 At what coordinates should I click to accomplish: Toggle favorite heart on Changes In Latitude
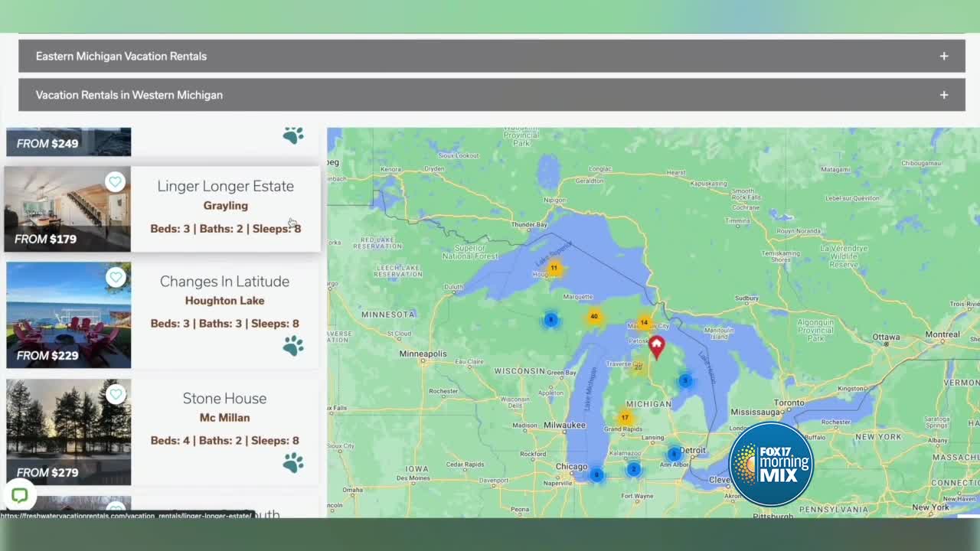(116, 277)
